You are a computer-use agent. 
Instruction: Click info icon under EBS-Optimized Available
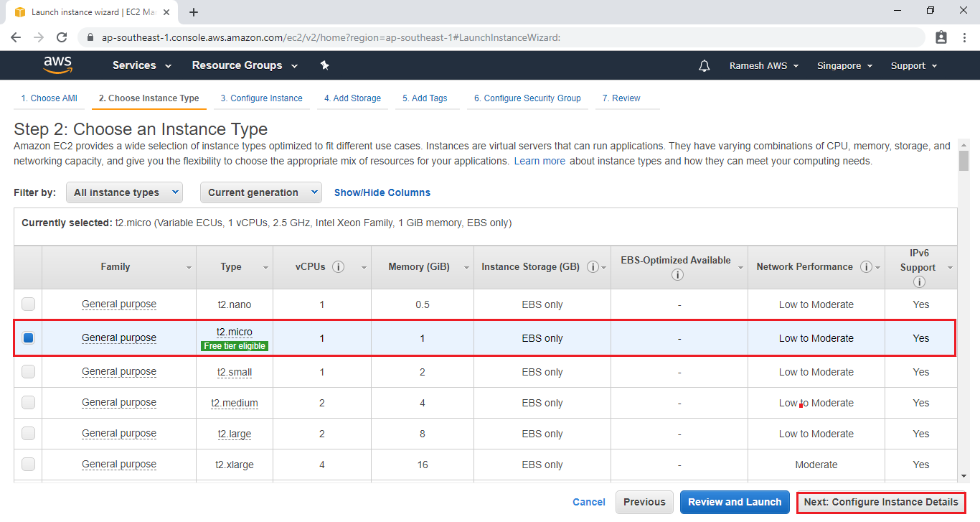point(677,274)
